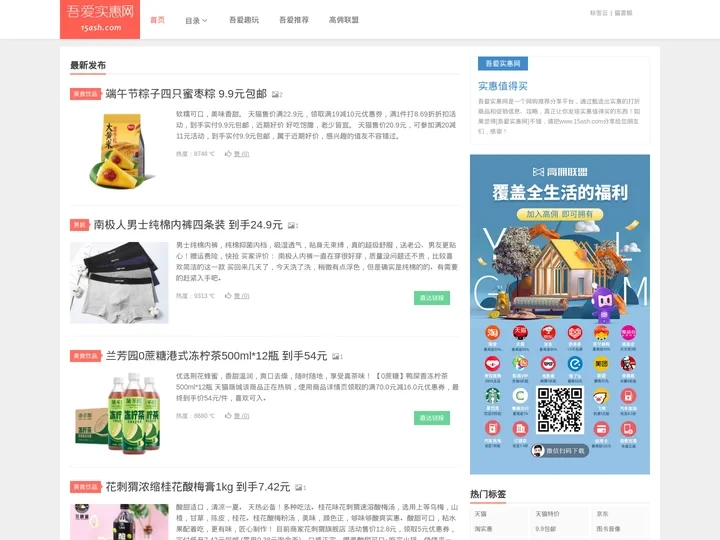The image size is (720, 540).
Task: Click the colorful 影视VIP icon in the banner
Action: coord(520,364)
